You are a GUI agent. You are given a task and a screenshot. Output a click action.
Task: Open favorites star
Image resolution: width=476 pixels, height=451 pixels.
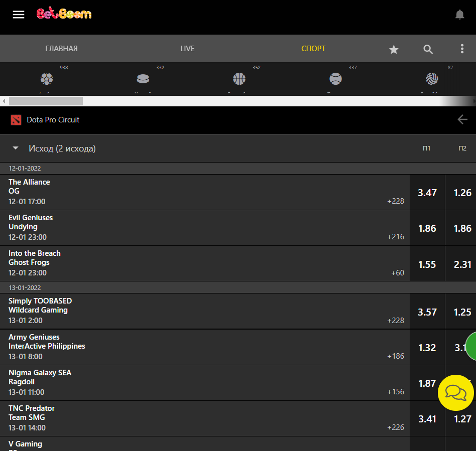(x=394, y=49)
